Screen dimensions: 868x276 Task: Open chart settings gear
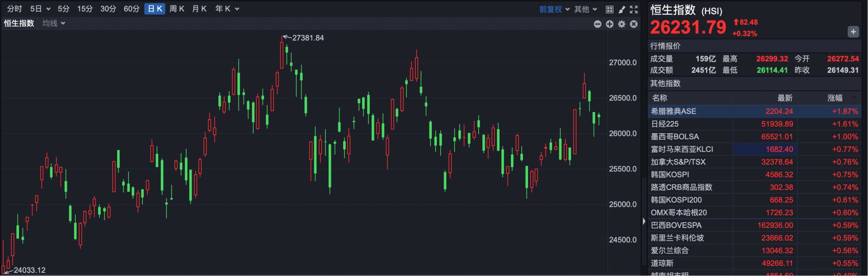[622, 24]
